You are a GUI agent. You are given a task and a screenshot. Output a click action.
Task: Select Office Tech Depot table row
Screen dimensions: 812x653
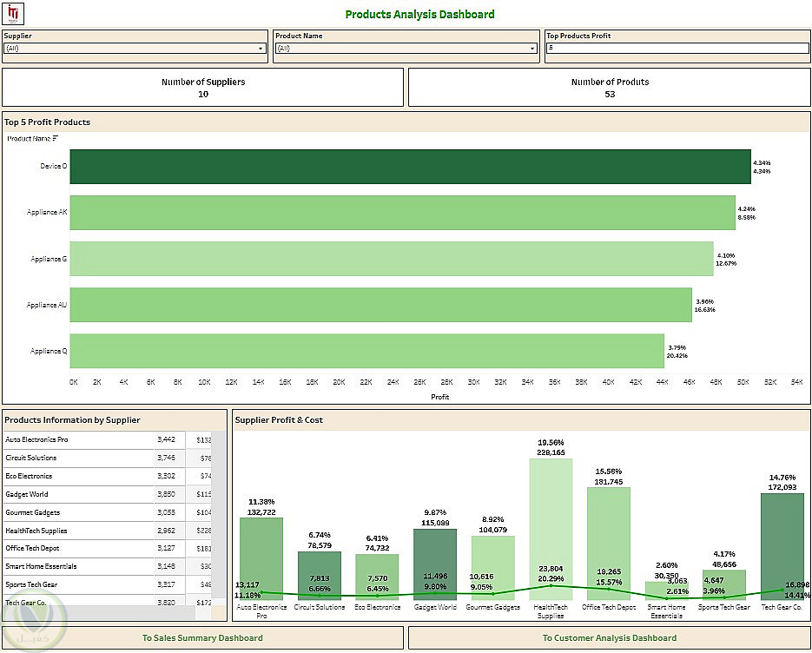[108, 548]
